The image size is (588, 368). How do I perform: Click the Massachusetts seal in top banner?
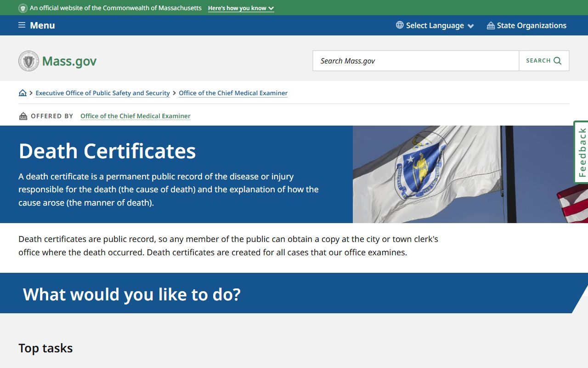coord(23,8)
